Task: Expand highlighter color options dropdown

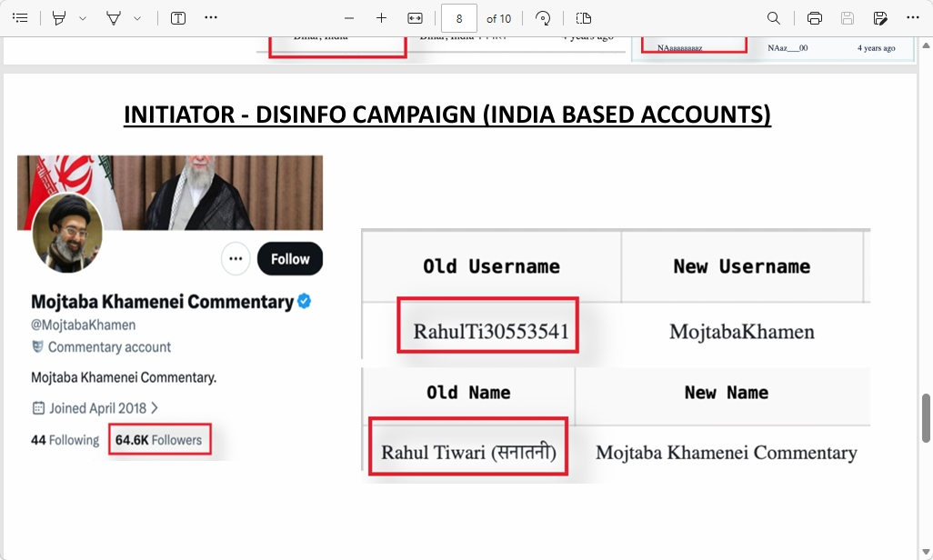Action: tap(83, 18)
